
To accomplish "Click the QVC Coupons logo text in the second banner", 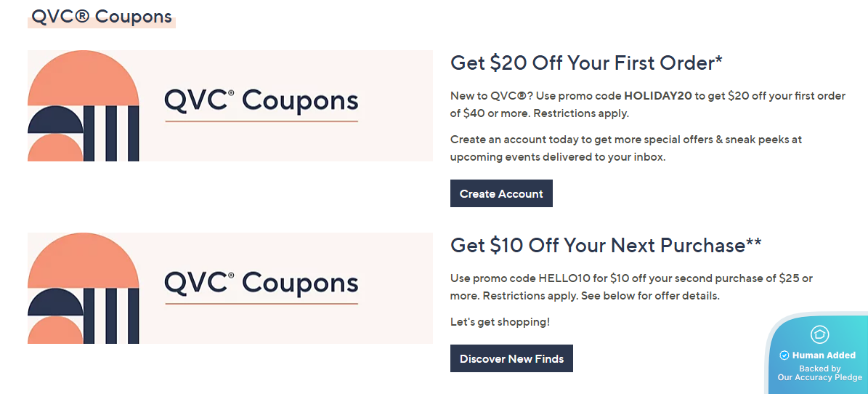I will pyautogui.click(x=261, y=283).
